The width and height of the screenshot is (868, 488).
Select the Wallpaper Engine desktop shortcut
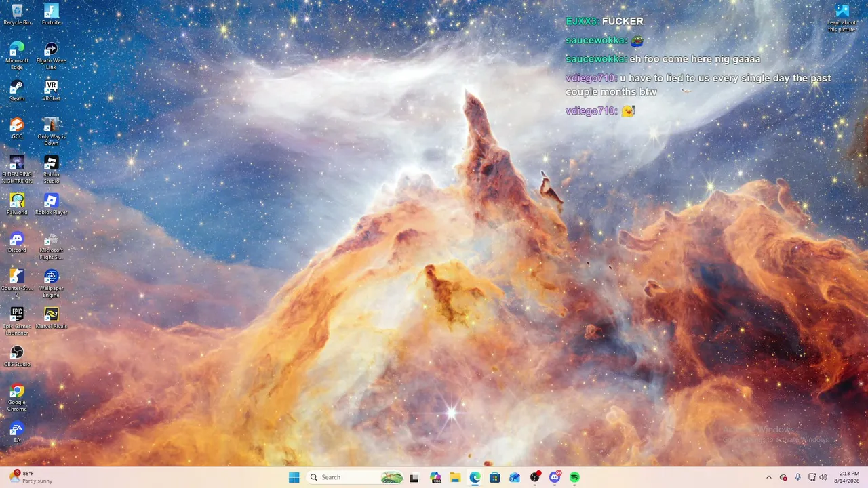pyautogui.click(x=52, y=283)
